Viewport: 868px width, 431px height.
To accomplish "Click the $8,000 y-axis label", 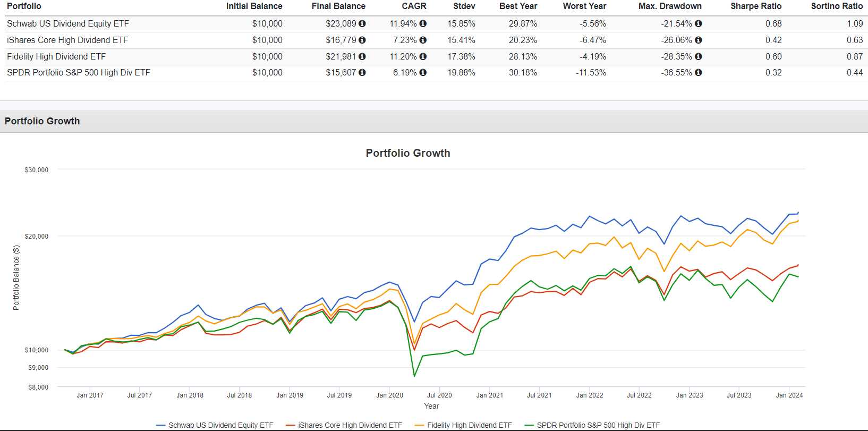I will (38, 387).
